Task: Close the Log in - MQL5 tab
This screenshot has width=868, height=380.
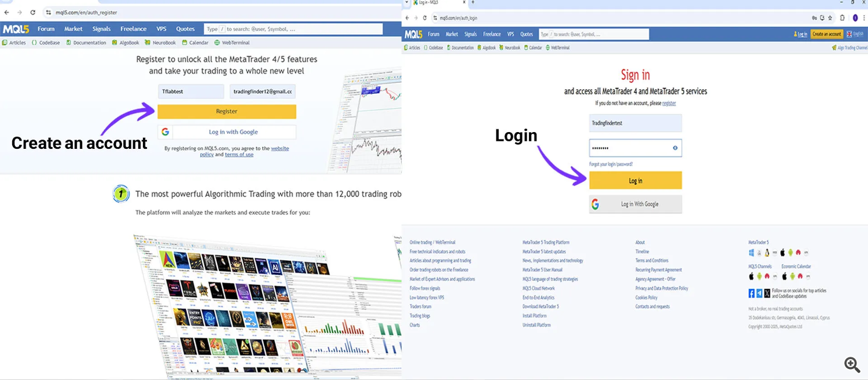Action: coord(465,2)
